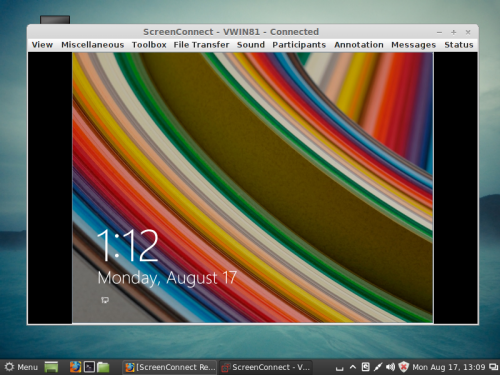Click the clipboard tray icon
500x375 pixels.
click(365, 367)
